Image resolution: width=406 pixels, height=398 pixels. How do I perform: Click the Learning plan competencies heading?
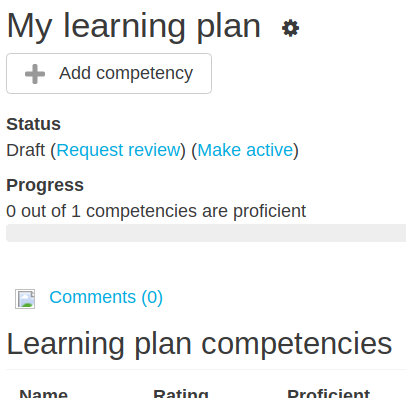click(x=199, y=344)
